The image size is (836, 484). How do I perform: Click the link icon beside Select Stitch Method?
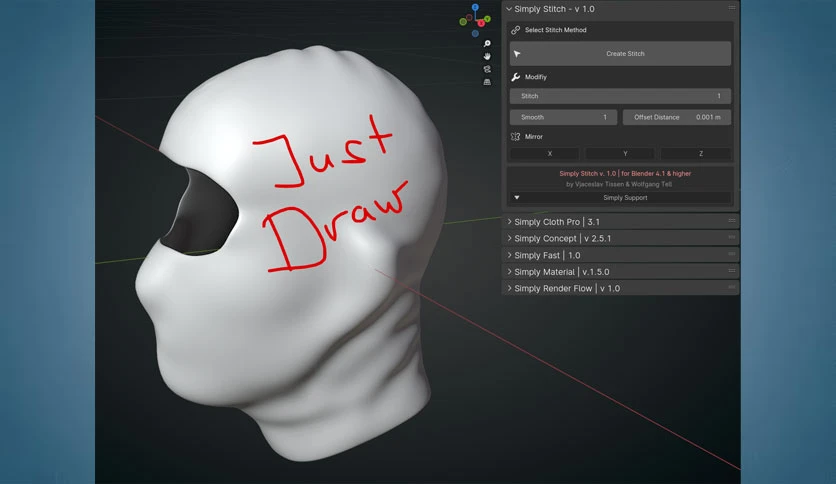(516, 30)
